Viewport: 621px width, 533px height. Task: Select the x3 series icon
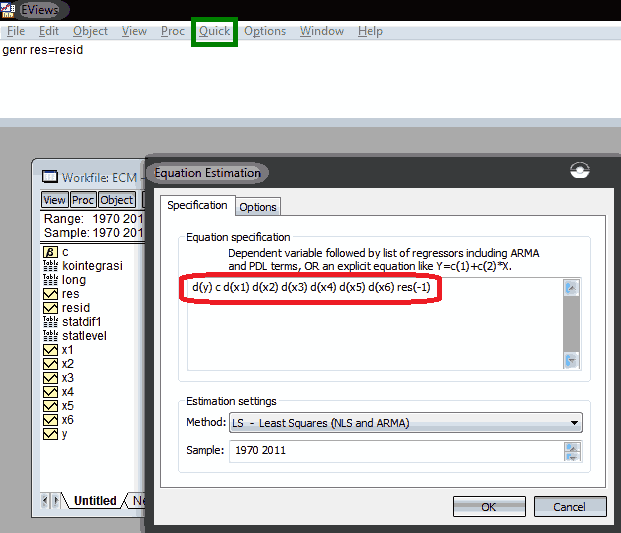click(50, 378)
